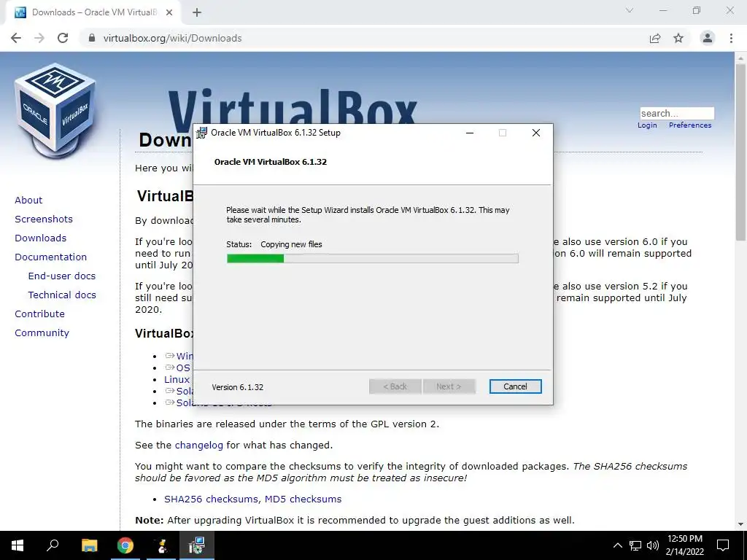Click the Chrome icon on the taskbar

[x=125, y=545]
